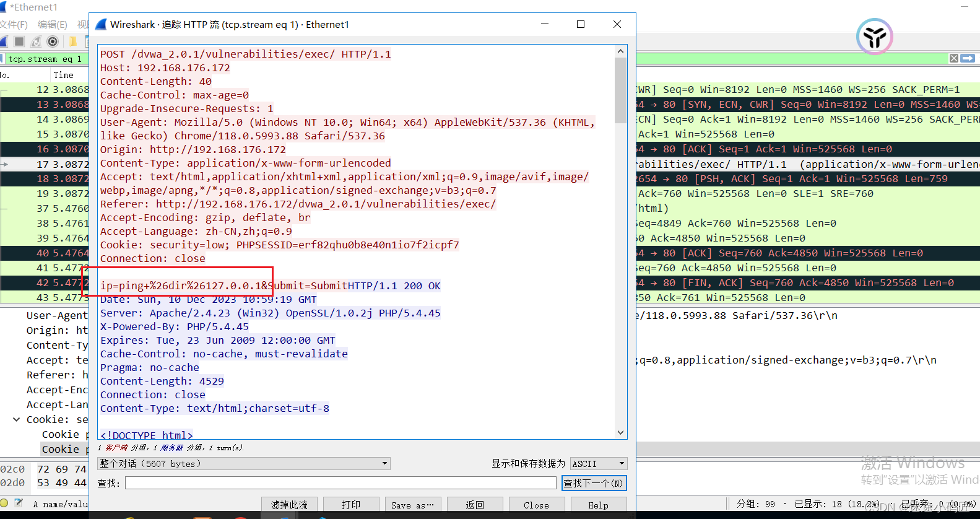Click the Content-Length: 40 line
The image size is (980, 519).
click(156, 81)
